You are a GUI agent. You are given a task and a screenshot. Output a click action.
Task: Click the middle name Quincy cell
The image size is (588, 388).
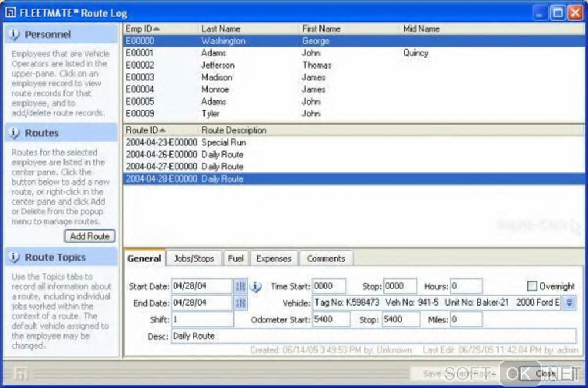(x=416, y=53)
